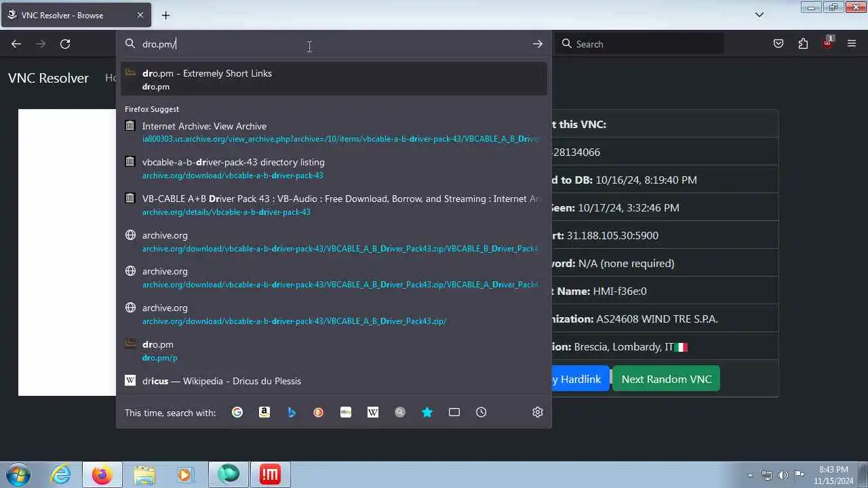The image size is (868, 488).
Task: Click the red !m taskbar app
Action: tap(270, 474)
